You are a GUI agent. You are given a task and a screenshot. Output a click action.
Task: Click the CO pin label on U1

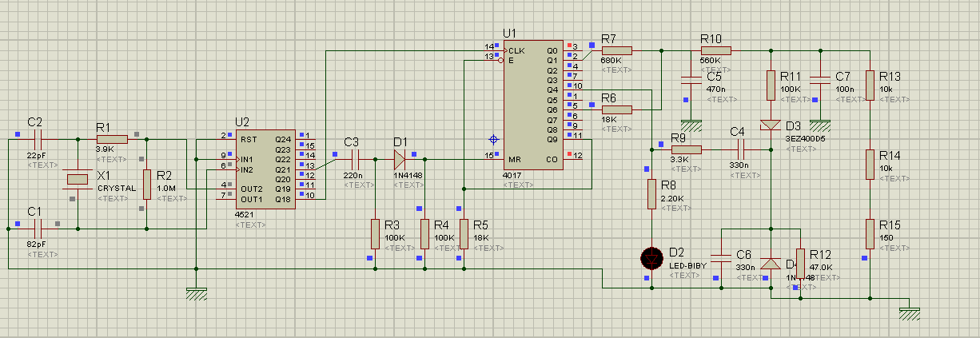coord(552,158)
